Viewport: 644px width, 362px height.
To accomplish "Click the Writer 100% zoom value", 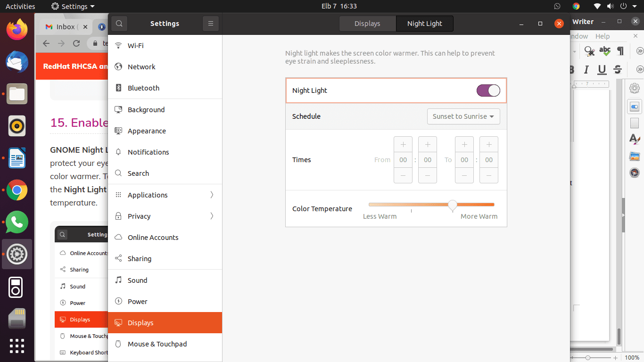I will (632, 358).
